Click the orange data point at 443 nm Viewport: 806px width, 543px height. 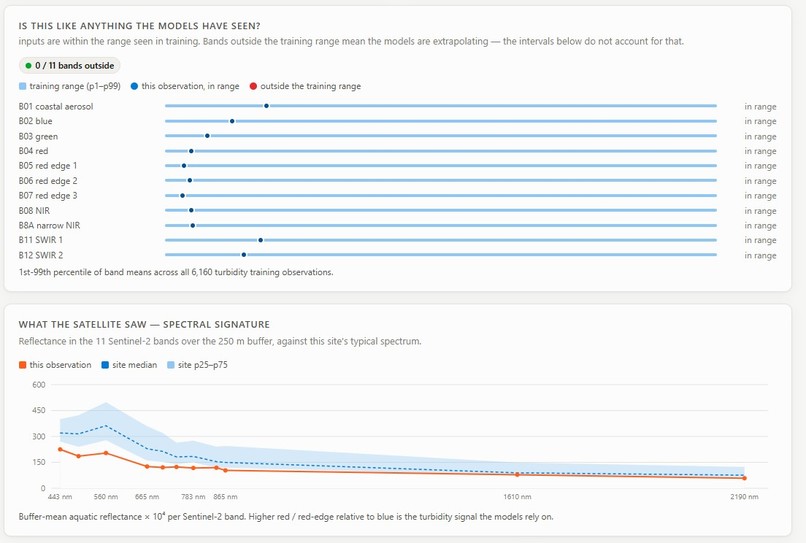(60, 449)
